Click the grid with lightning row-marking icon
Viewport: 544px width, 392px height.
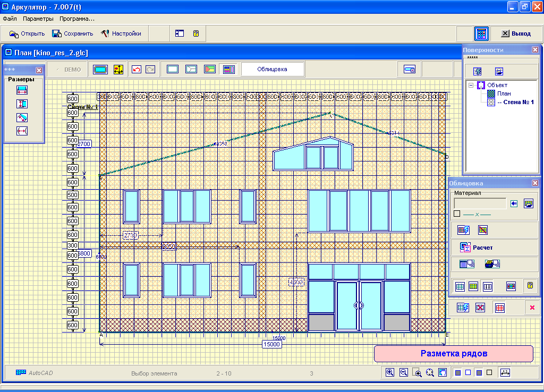pyautogui.click(x=463, y=308)
